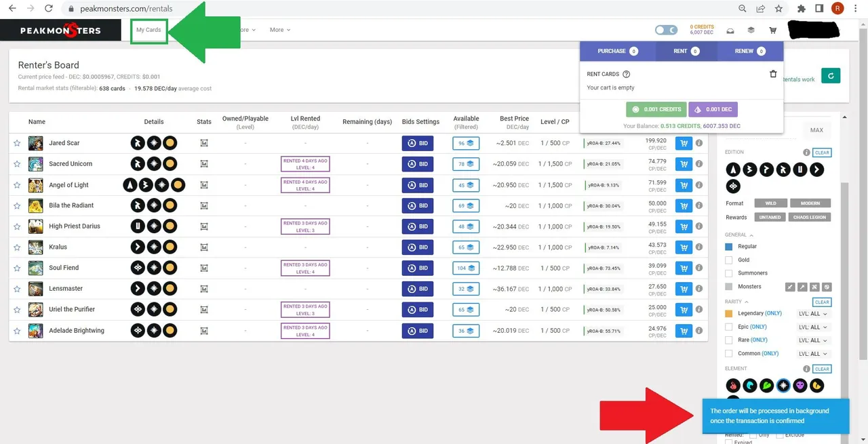The image size is (868, 444).
Task: Open the card stack icon in header
Action: (x=751, y=31)
